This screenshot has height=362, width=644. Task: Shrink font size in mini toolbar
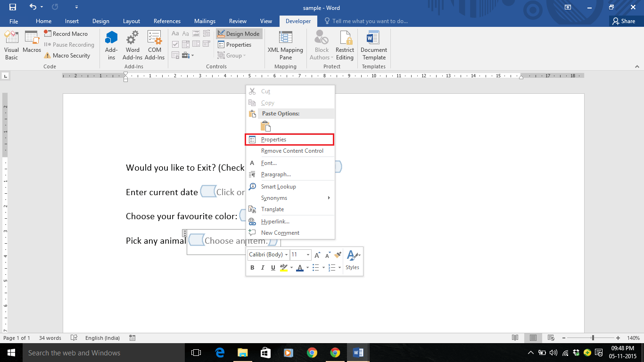[327, 255]
